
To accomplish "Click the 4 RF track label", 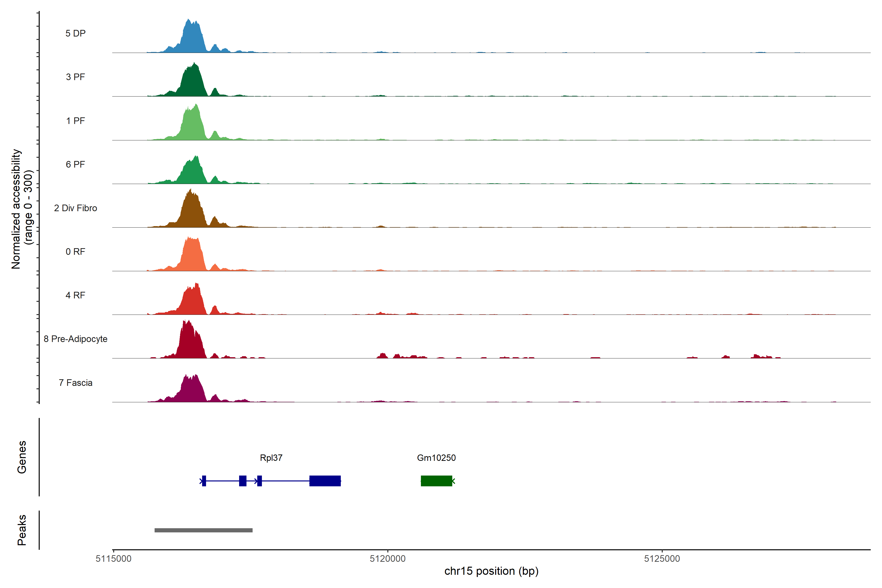I will [x=75, y=295].
